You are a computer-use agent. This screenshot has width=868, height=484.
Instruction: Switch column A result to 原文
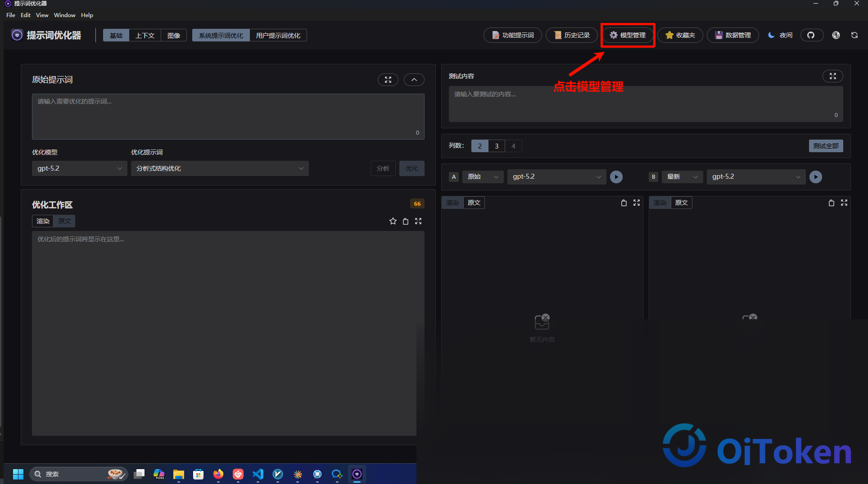(474, 203)
